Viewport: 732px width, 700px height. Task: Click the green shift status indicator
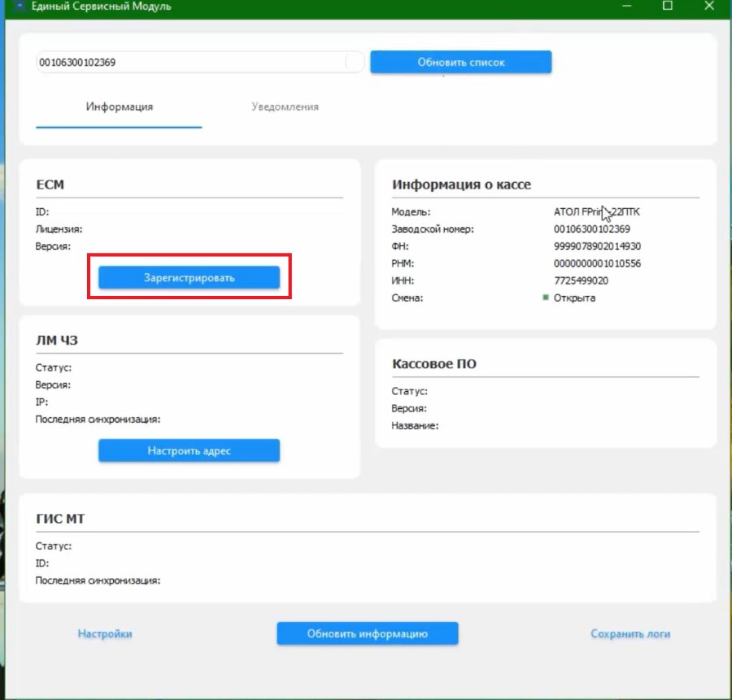coord(545,298)
